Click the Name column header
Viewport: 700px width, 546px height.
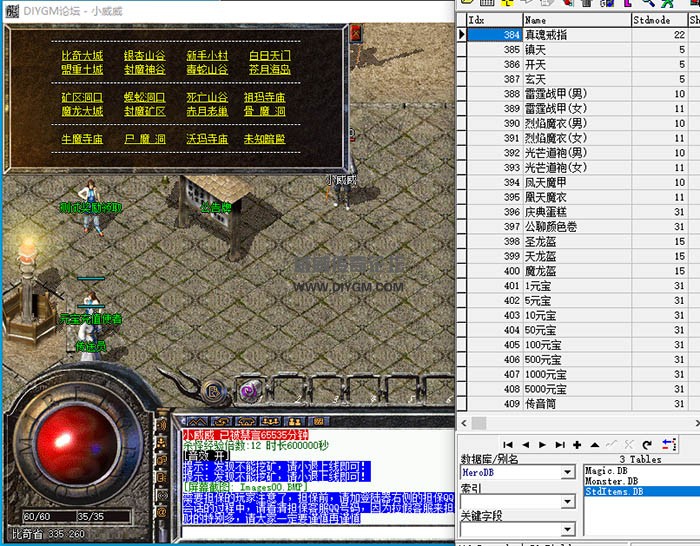(577, 20)
